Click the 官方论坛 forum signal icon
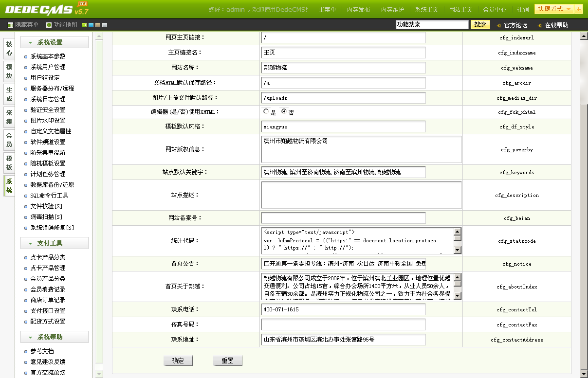The width and height of the screenshot is (588, 378). tap(498, 25)
